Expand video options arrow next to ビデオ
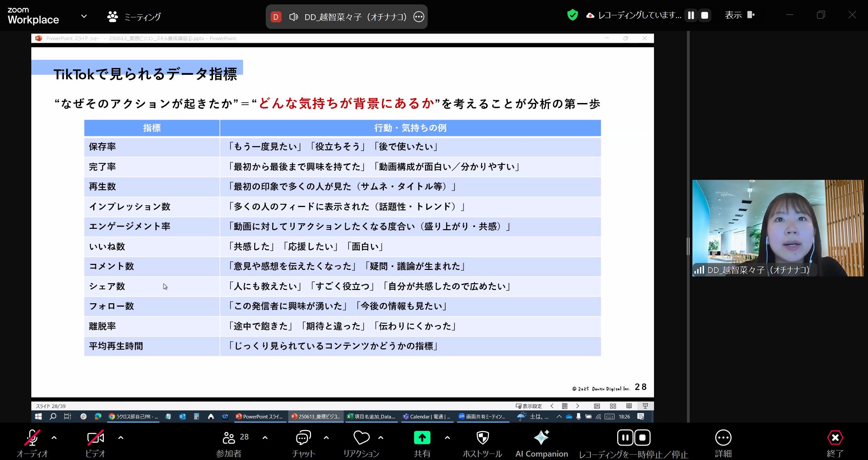Image resolution: width=868 pixels, height=460 pixels. [x=121, y=438]
